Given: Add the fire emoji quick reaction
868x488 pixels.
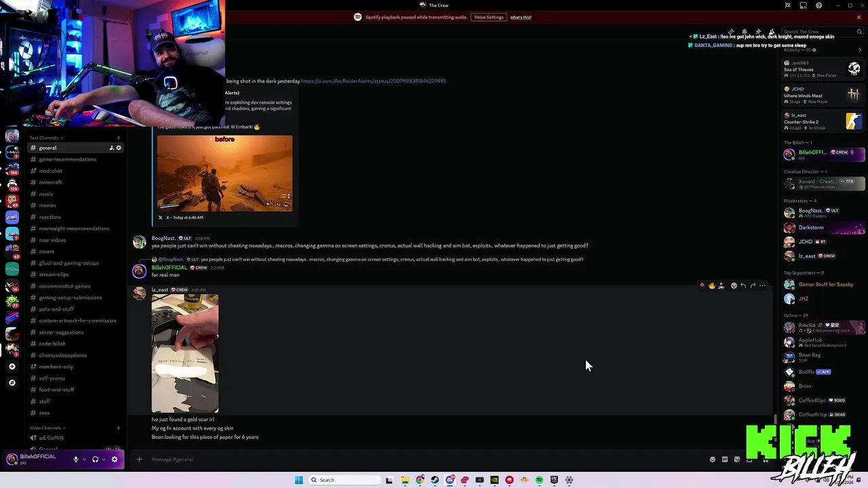Looking at the screenshot, I should [x=712, y=285].
